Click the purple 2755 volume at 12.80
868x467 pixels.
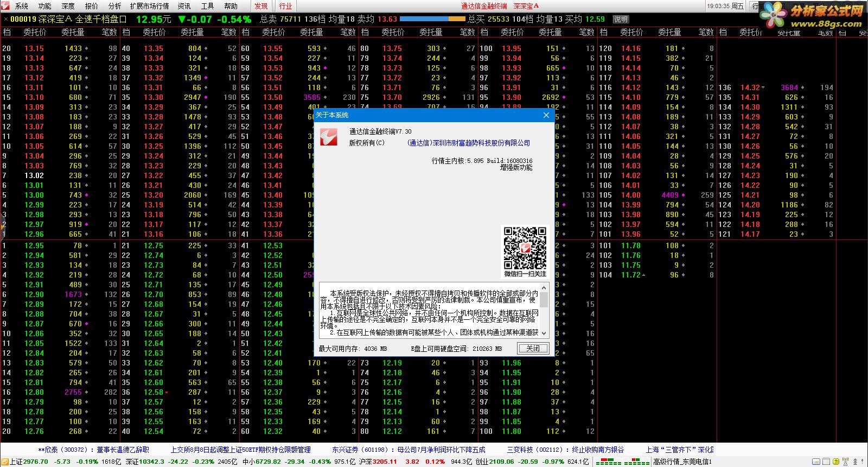[x=73, y=392]
